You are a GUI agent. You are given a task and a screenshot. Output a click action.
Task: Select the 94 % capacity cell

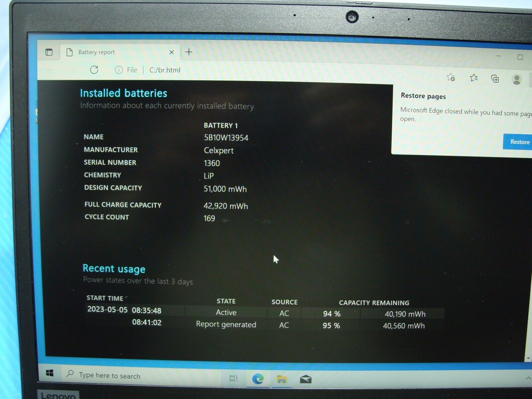click(332, 314)
